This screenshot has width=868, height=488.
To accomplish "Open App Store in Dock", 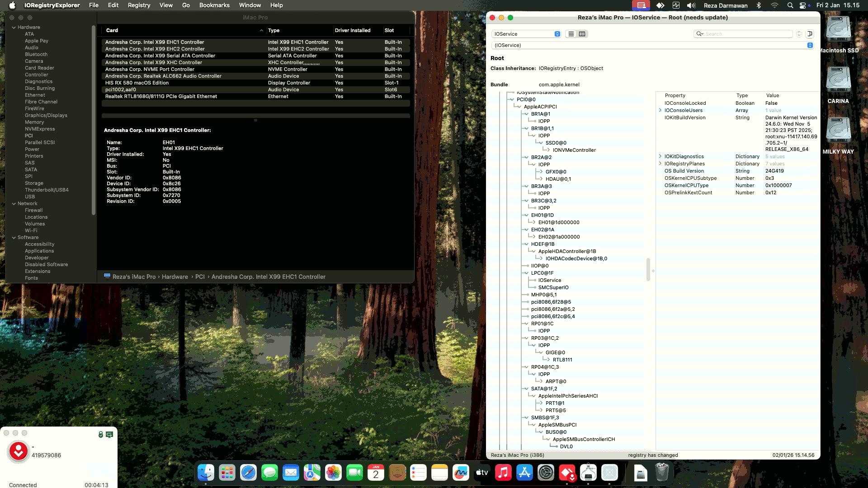I will [524, 473].
